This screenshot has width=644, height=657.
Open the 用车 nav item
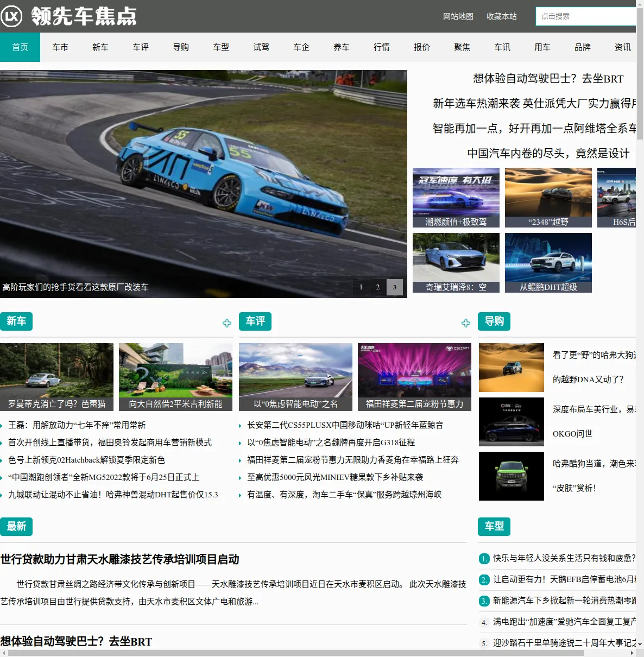point(542,47)
